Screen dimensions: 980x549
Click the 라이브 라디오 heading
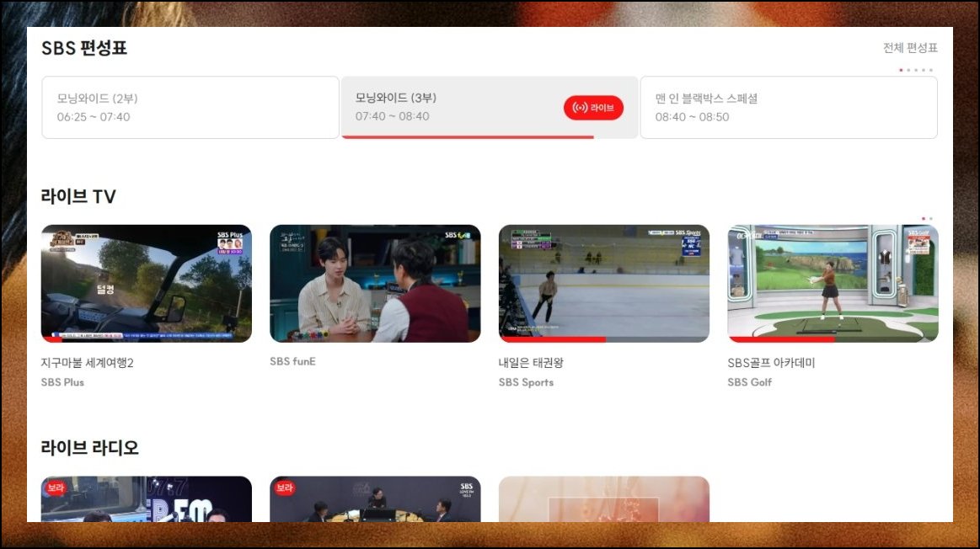(x=90, y=448)
